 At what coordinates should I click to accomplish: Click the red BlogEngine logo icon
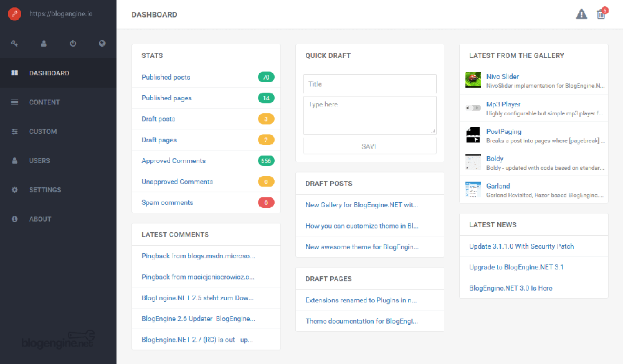coord(14,14)
